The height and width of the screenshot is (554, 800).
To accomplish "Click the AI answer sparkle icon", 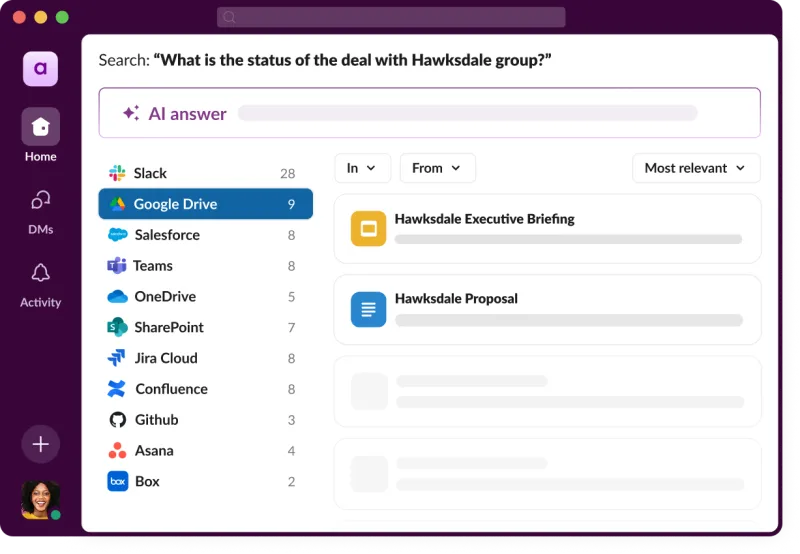I will tap(131, 113).
